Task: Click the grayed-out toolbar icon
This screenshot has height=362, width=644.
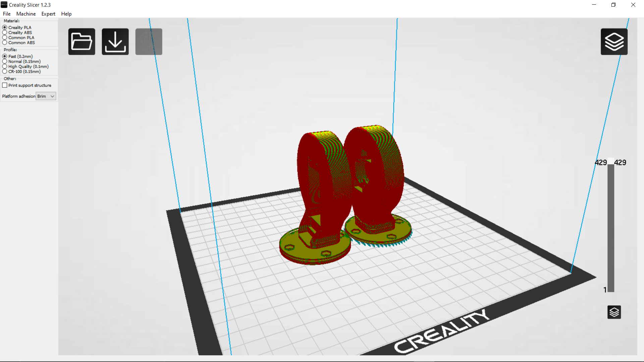Action: click(x=149, y=41)
